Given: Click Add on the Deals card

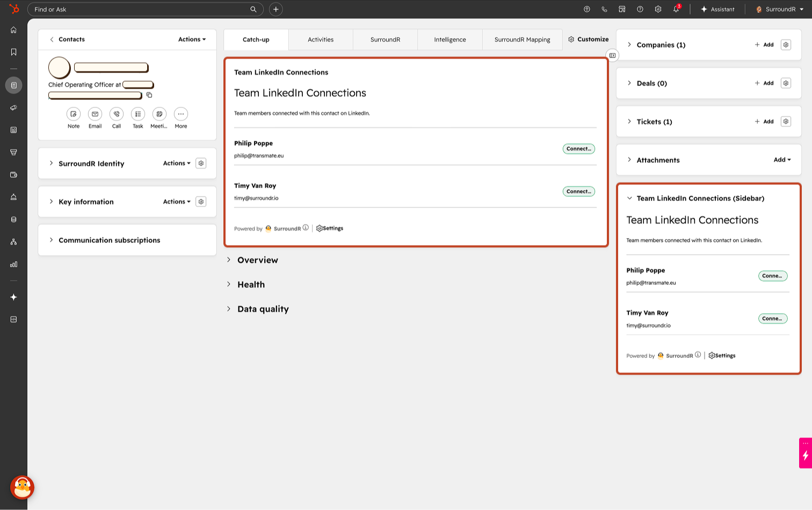Looking at the screenshot, I should pos(764,83).
